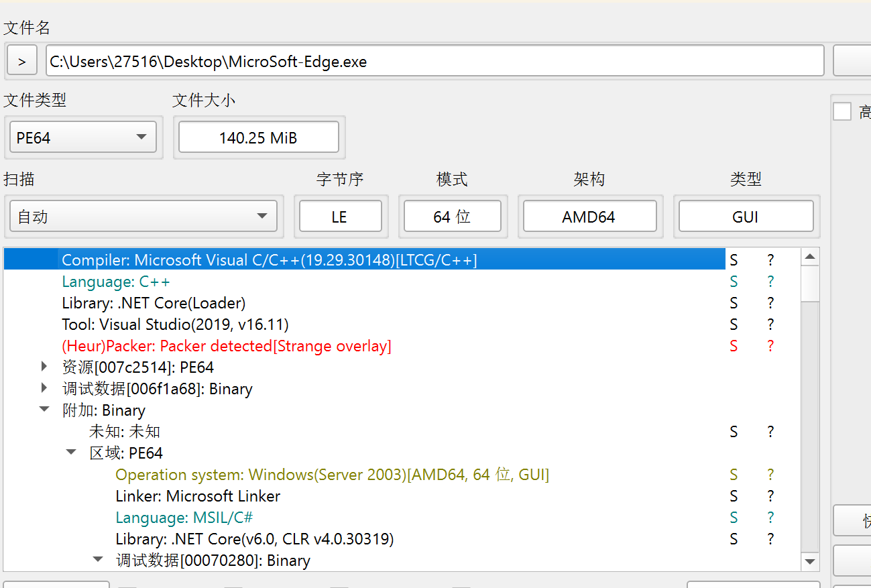Click the S in the .NET Core(v6.0) row
Viewport: 871px width, 588px height.
734,539
